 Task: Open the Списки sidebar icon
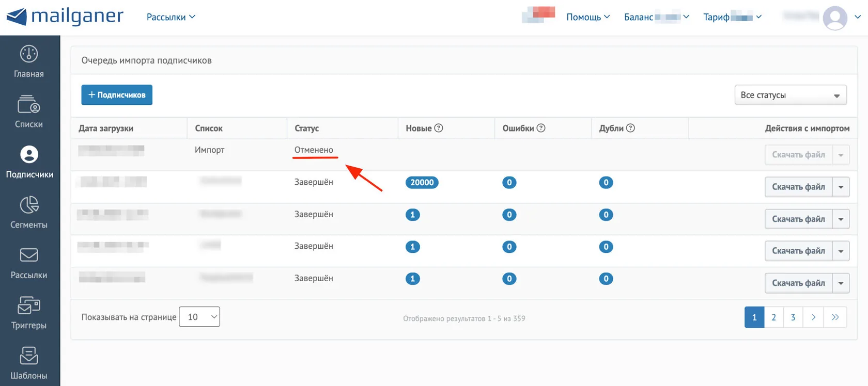pos(29,104)
